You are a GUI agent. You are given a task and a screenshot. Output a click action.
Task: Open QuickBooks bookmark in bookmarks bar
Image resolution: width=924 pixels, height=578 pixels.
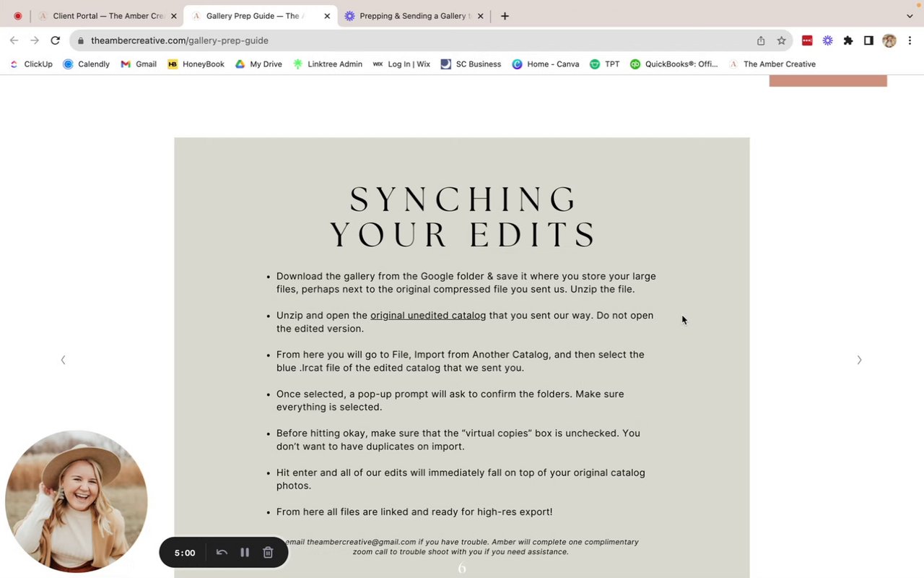click(x=674, y=64)
